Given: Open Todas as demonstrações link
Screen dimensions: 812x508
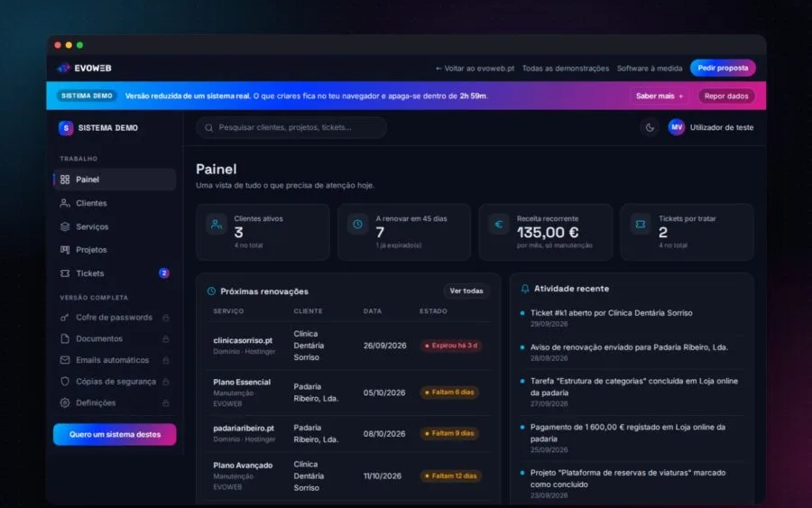Looking at the screenshot, I should [566, 69].
